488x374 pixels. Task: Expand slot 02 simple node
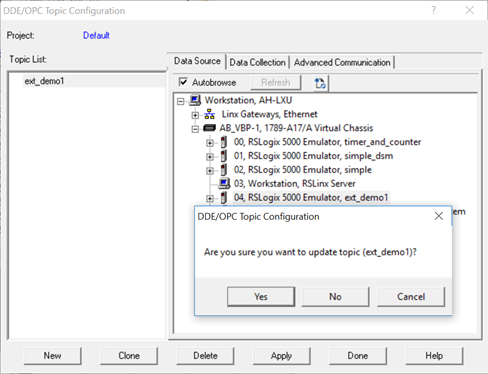(210, 171)
